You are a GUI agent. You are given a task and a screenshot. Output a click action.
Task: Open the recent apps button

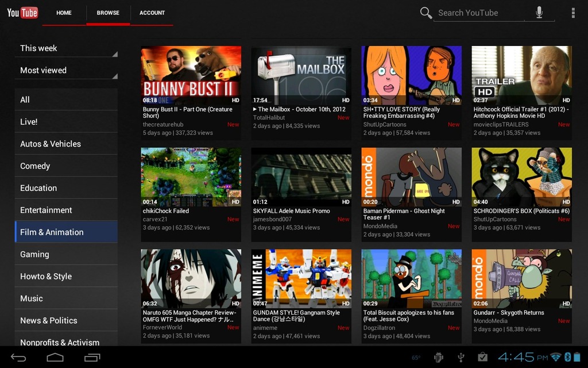[92, 358]
